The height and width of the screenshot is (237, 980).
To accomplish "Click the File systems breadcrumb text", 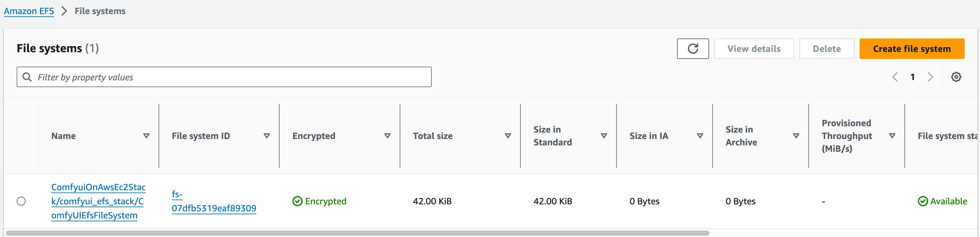I will [100, 11].
